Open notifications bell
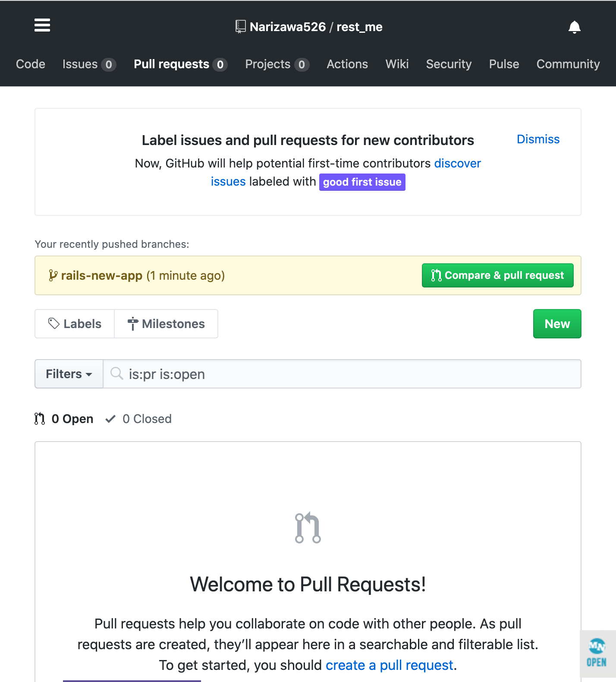616x682 pixels. (574, 27)
